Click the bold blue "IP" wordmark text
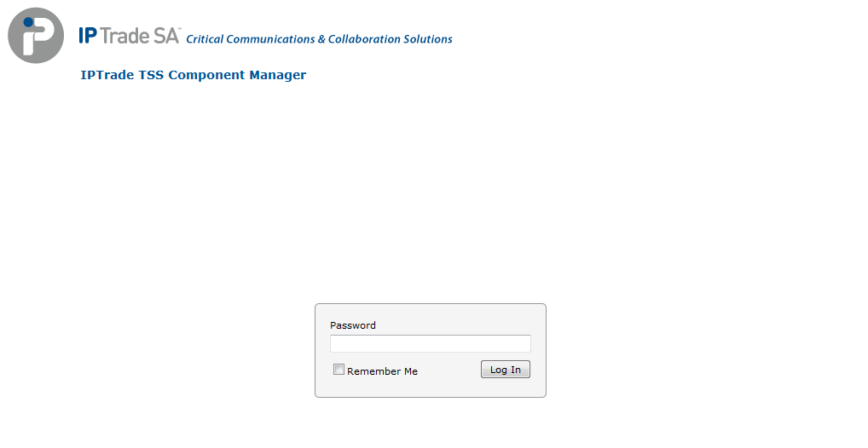 point(87,36)
